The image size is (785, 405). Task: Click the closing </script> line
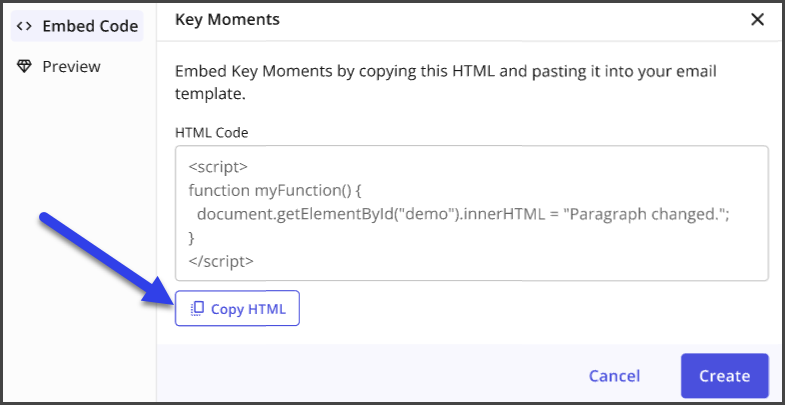[221, 261]
